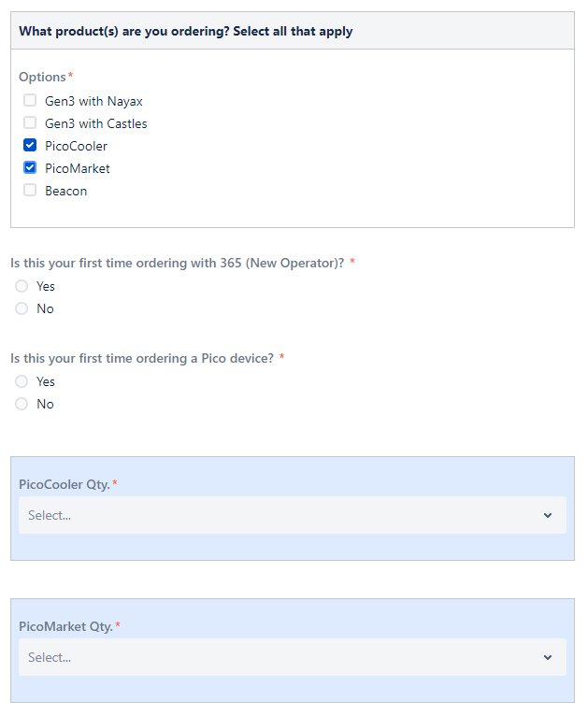This screenshot has width=588, height=716.
Task: Deselect the PicoMarket checkbox
Action: click(x=30, y=167)
